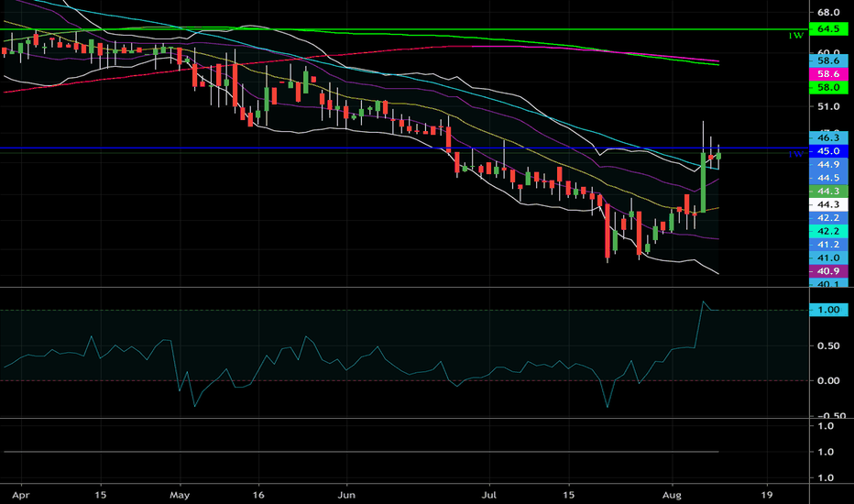Click the blue 1W label near 45.0
854x504 pixels.
[x=795, y=155]
